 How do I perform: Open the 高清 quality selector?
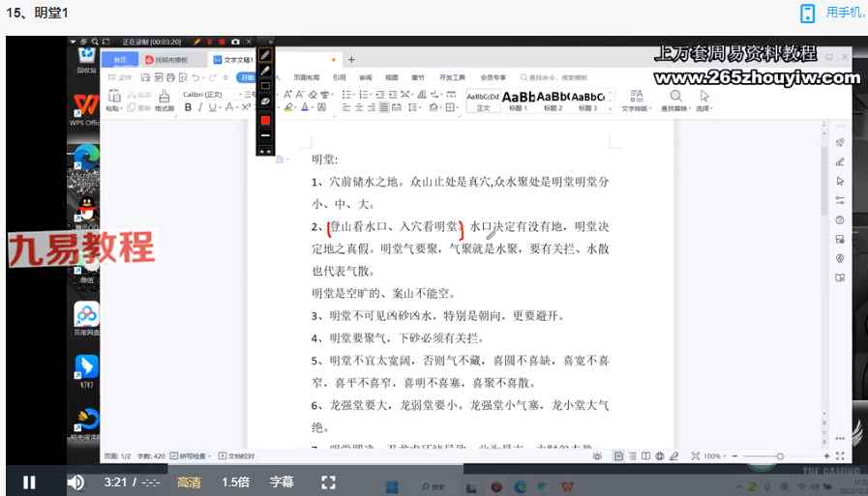pos(189,481)
